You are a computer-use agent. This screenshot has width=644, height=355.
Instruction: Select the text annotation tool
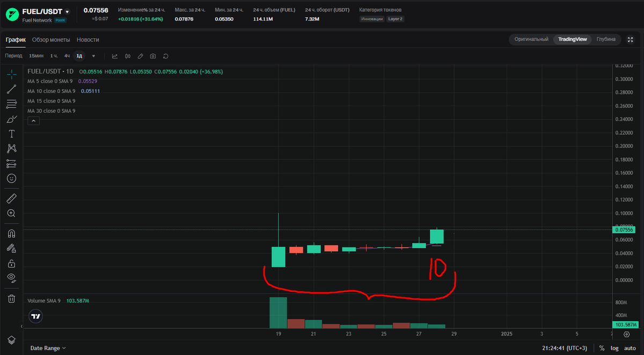11,134
